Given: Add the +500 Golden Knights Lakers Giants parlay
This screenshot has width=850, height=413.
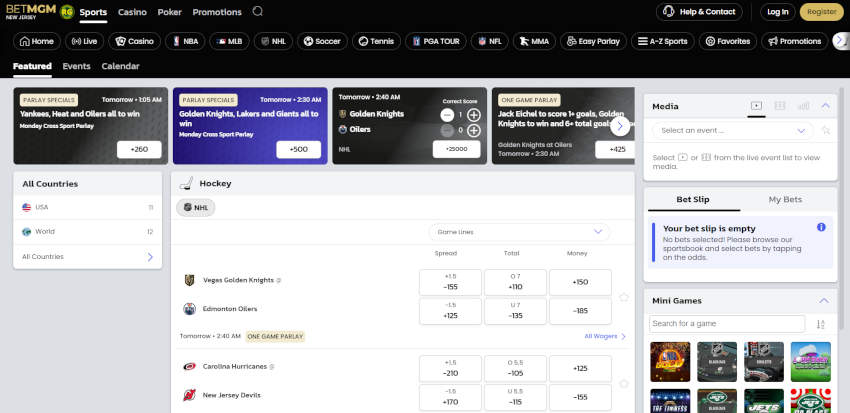Looking at the screenshot, I should click(299, 150).
